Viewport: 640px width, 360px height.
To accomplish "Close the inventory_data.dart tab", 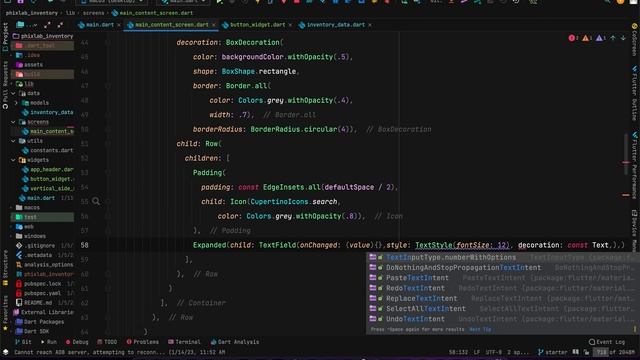I will [x=370, y=25].
